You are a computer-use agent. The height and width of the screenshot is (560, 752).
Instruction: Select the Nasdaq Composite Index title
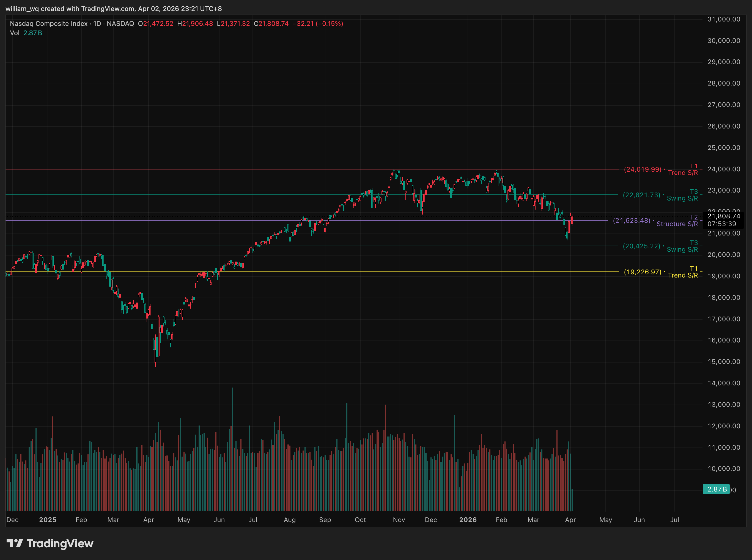(48, 24)
